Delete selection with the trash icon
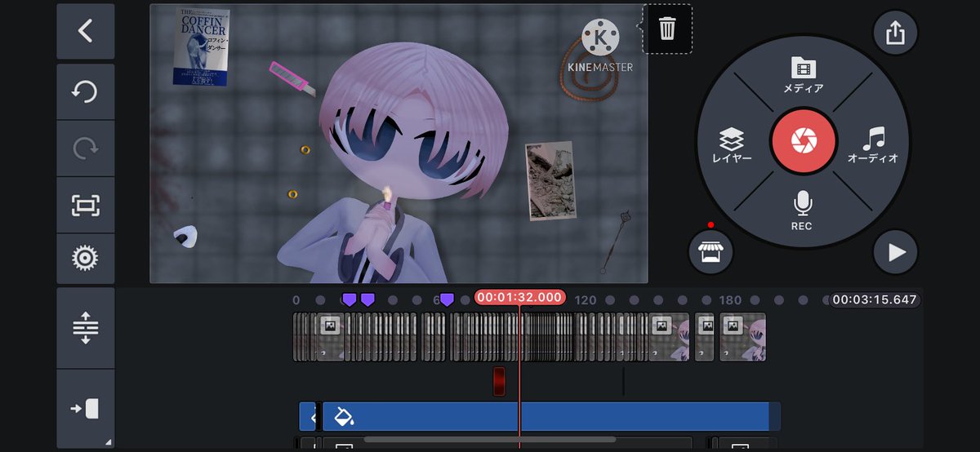This screenshot has width=980, height=452. (667, 29)
